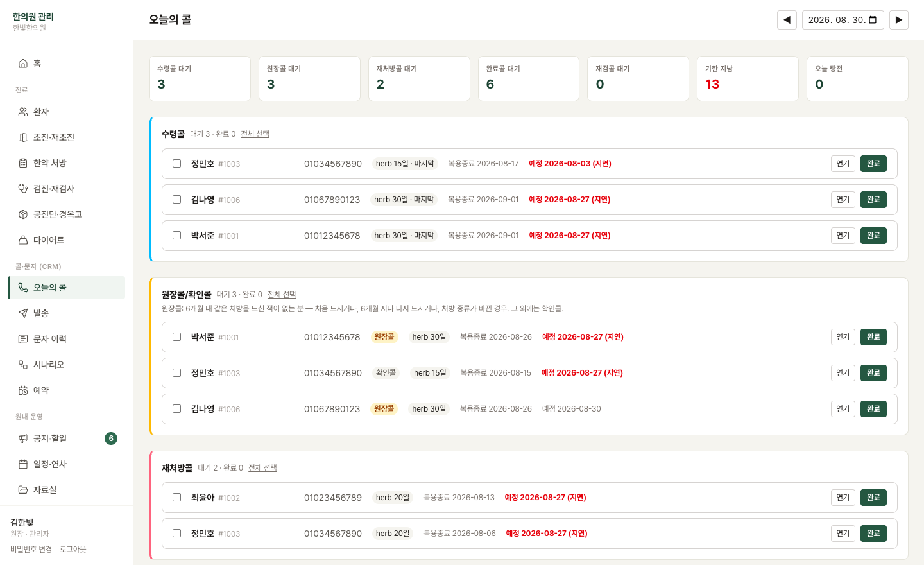Open the 발송 send icon
The image size is (924, 565).
[23, 313]
